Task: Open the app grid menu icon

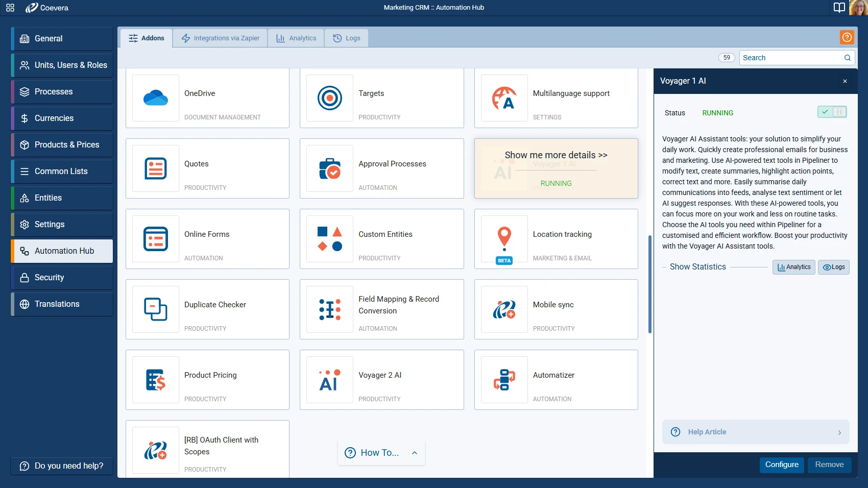Action: [10, 8]
